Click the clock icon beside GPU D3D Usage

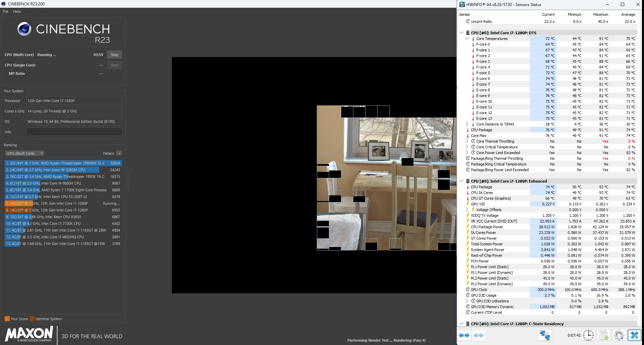click(467, 295)
